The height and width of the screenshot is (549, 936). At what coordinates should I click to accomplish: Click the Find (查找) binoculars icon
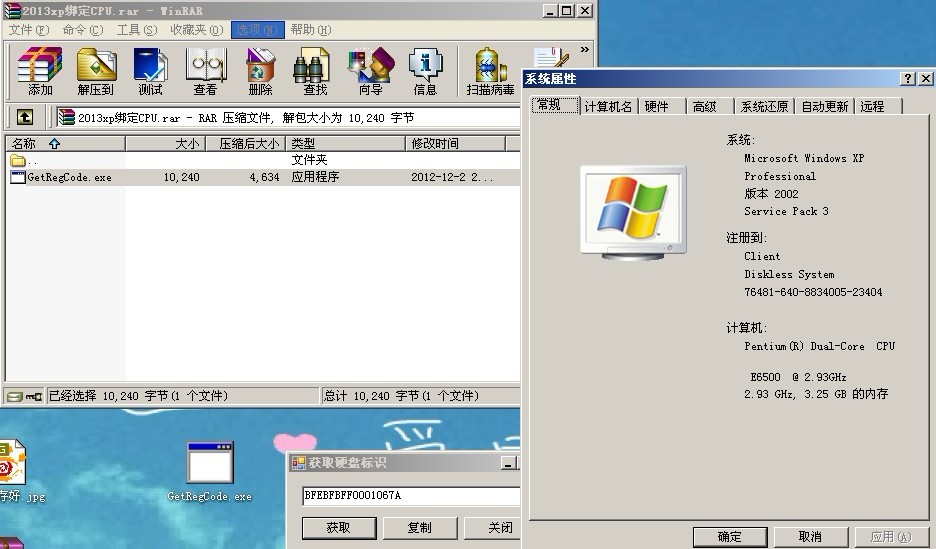coord(315,72)
